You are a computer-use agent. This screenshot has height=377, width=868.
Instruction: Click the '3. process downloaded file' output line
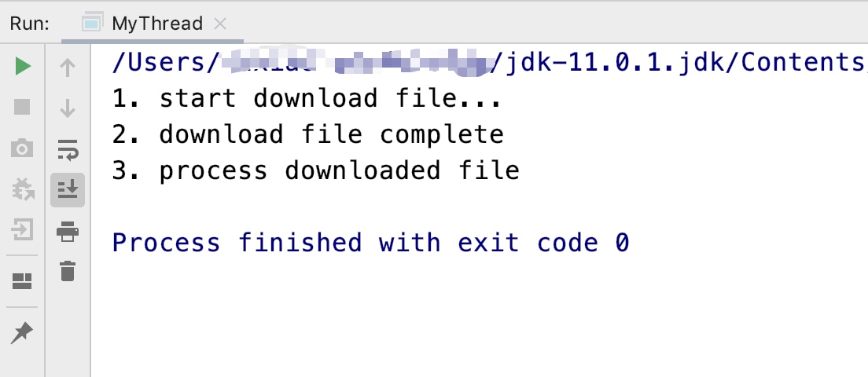point(315,170)
